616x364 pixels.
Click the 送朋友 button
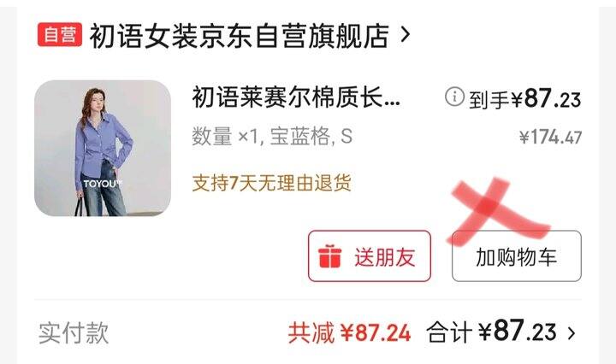coord(370,256)
